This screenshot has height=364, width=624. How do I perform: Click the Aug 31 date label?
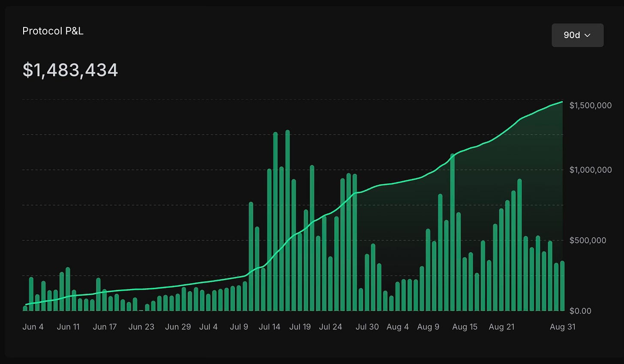(x=563, y=327)
